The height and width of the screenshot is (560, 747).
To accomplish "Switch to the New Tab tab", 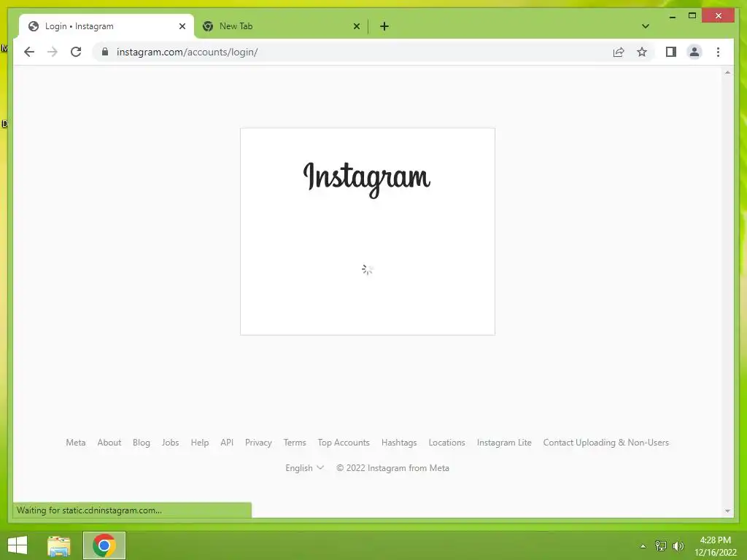I will click(281, 26).
